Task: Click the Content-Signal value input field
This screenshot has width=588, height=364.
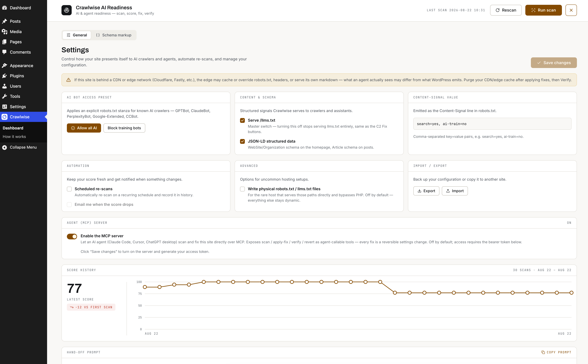Action: point(492,124)
